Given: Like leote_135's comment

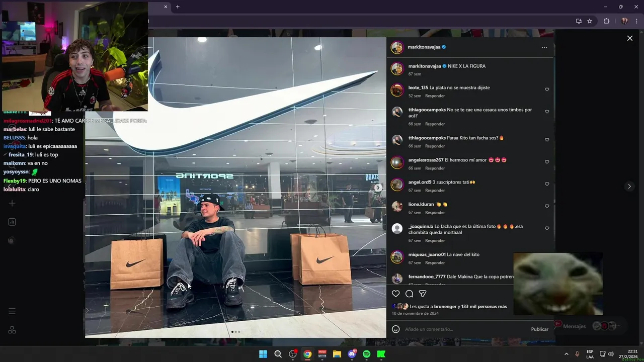Looking at the screenshot, I should pyautogui.click(x=547, y=89).
